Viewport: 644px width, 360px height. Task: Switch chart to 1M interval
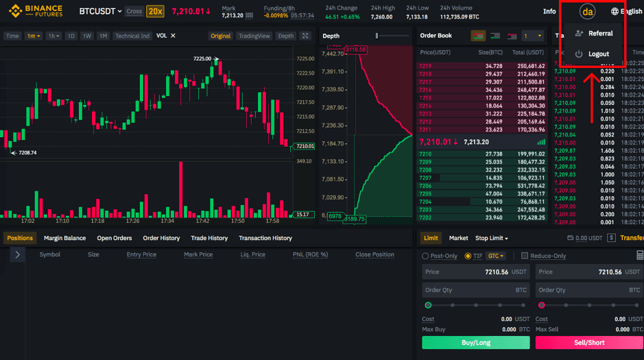[x=103, y=36]
